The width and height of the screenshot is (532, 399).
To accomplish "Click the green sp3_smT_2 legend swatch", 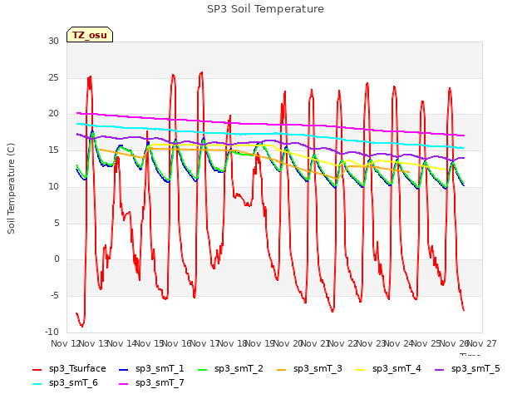I will 203,369.
